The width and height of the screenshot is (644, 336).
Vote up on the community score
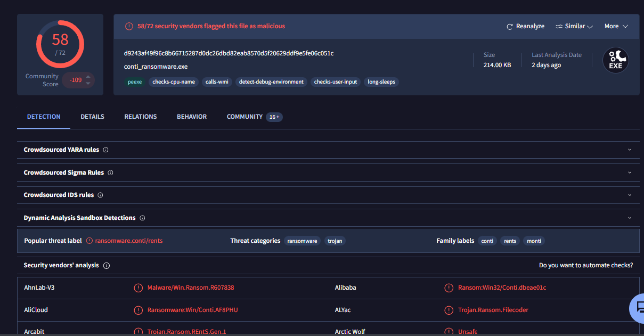pos(88,77)
